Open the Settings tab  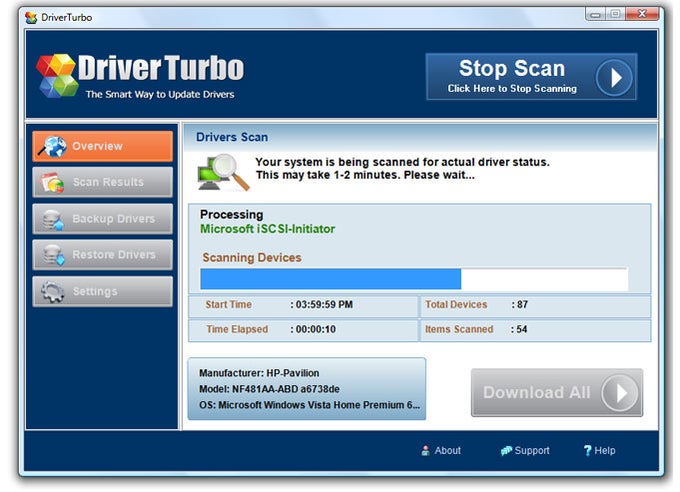click(x=102, y=291)
